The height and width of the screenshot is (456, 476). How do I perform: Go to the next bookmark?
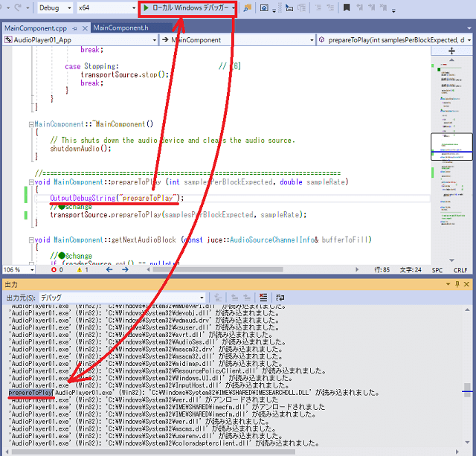(372, 8)
